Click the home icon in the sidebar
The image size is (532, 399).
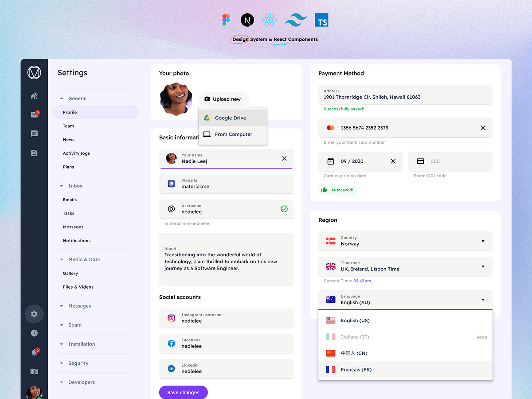(x=34, y=95)
